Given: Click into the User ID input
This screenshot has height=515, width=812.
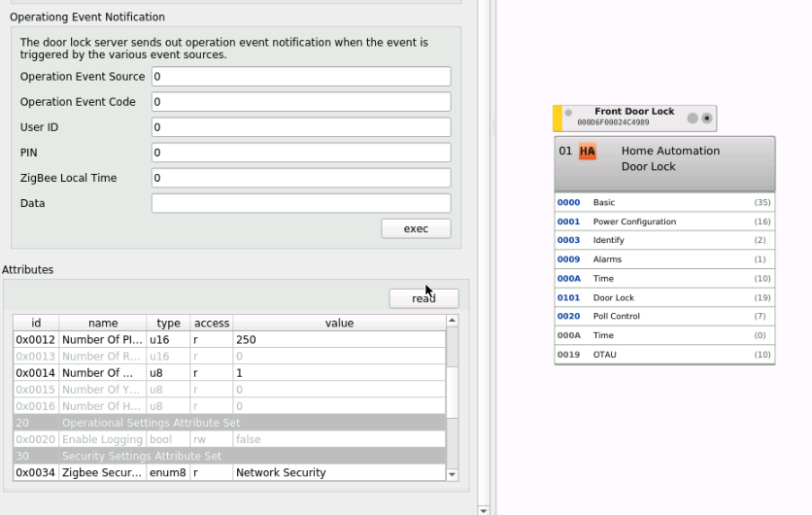Looking at the screenshot, I should (301, 127).
